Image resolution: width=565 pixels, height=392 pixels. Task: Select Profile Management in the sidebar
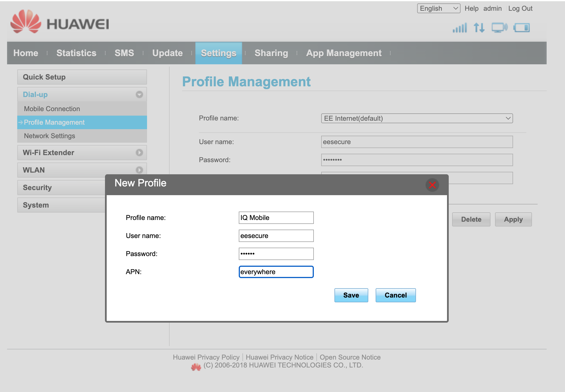82,122
